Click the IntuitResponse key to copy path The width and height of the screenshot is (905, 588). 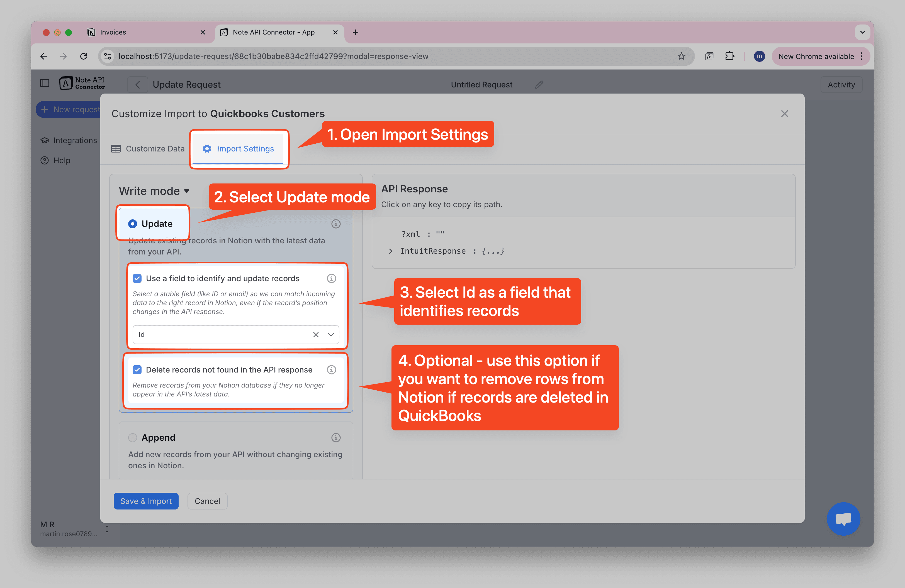coord(432,251)
